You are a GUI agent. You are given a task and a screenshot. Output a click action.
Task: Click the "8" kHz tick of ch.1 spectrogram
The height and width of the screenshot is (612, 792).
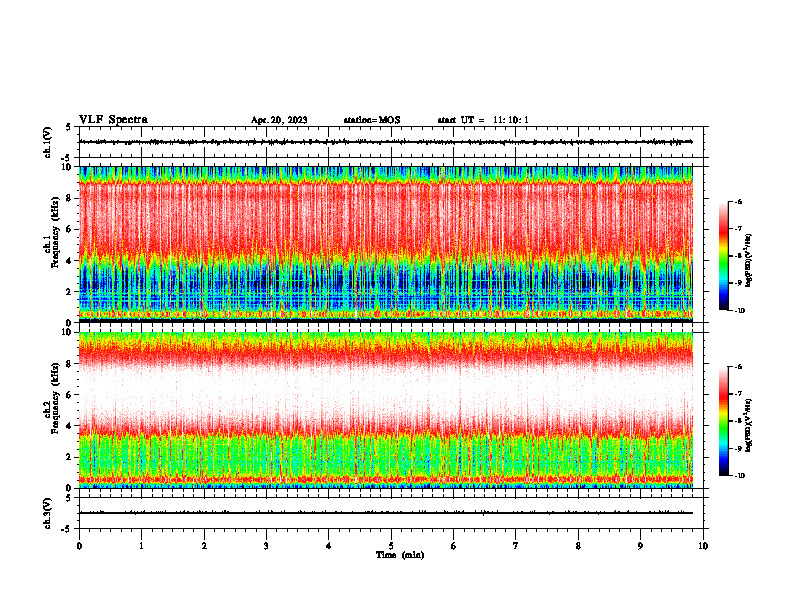pyautogui.click(x=69, y=198)
